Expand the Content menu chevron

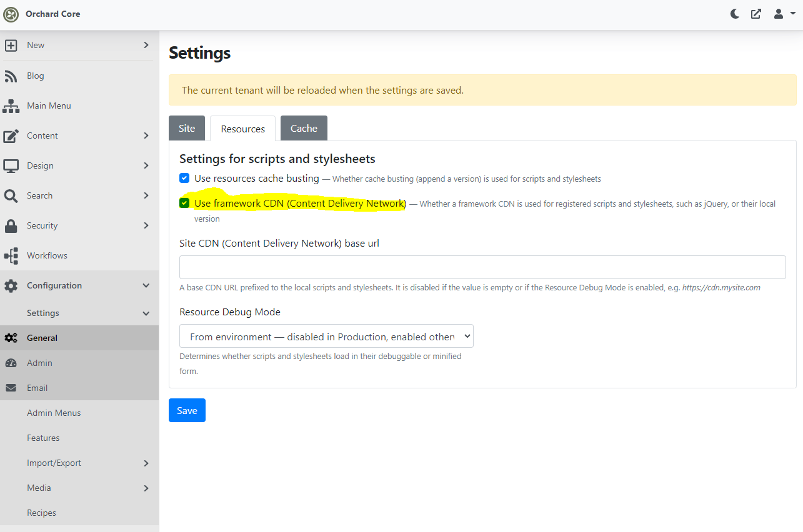(x=146, y=135)
